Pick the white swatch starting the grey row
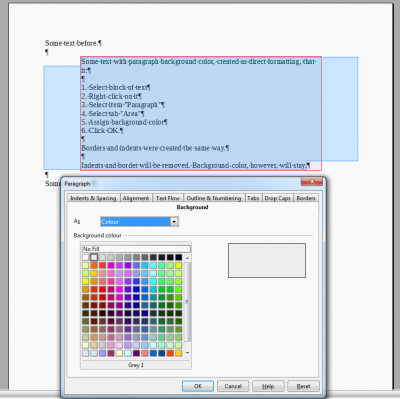 [x=86, y=257]
